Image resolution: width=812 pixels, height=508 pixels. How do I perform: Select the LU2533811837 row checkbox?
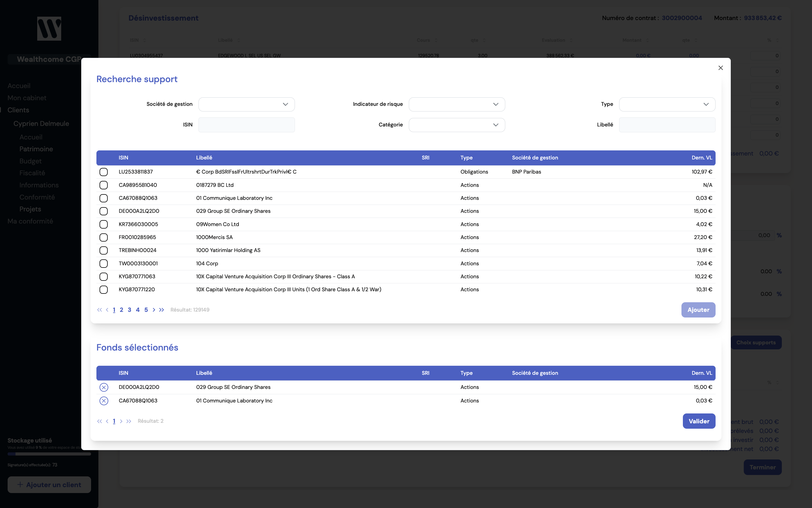[x=104, y=172]
